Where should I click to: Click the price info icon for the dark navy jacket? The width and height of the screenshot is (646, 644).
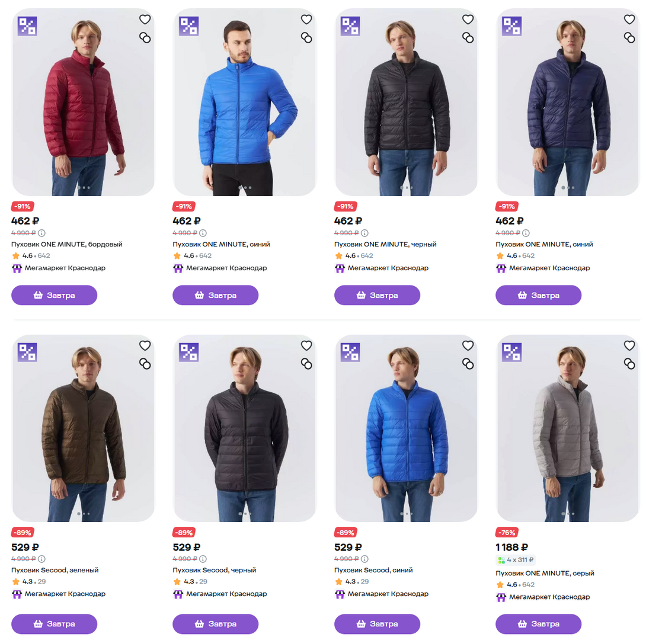tap(526, 233)
